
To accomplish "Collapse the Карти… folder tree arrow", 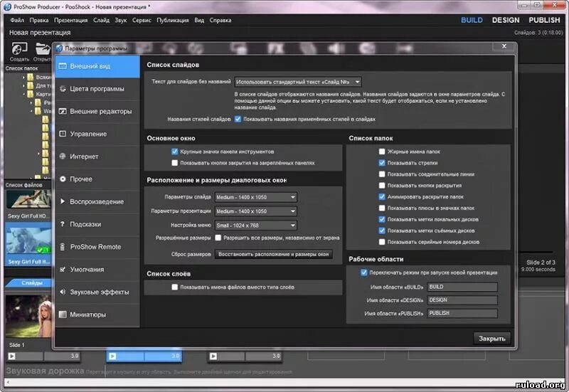I will pyautogui.click(x=23, y=94).
